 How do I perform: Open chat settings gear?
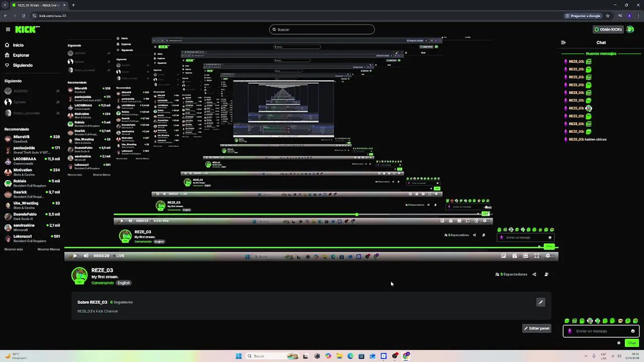(x=619, y=343)
